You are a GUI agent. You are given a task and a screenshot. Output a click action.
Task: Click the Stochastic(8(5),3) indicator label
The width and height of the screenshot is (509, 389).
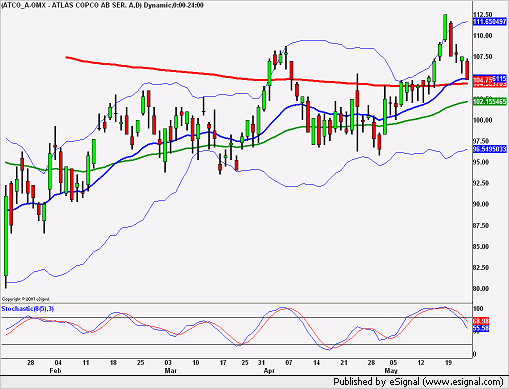[x=28, y=309]
